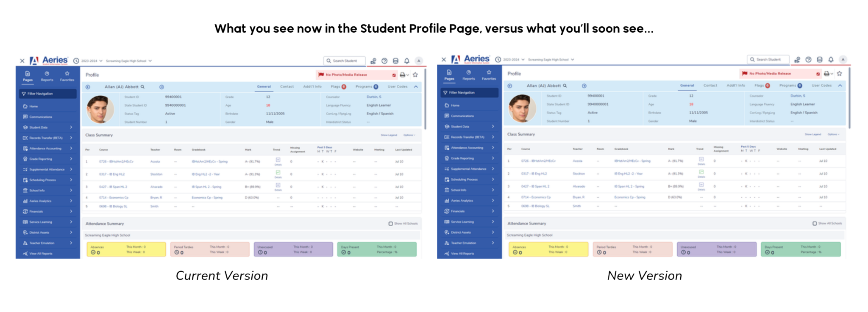Click magnifier beside Allan (AJ) Abbott in right window
Image resolution: width=868 pixels, height=312 pixels.
(565, 86)
